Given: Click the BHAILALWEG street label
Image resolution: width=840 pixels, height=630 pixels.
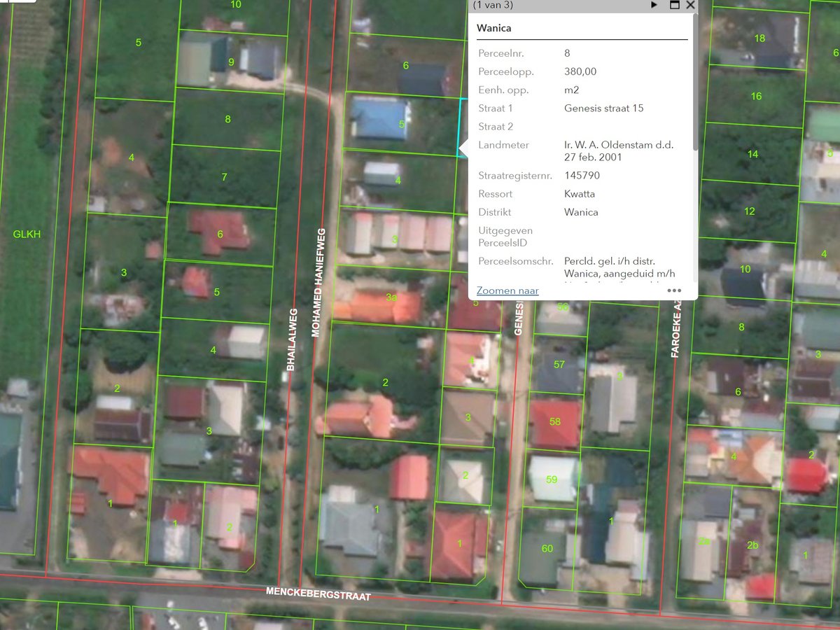Looking at the screenshot, I should pyautogui.click(x=291, y=339).
